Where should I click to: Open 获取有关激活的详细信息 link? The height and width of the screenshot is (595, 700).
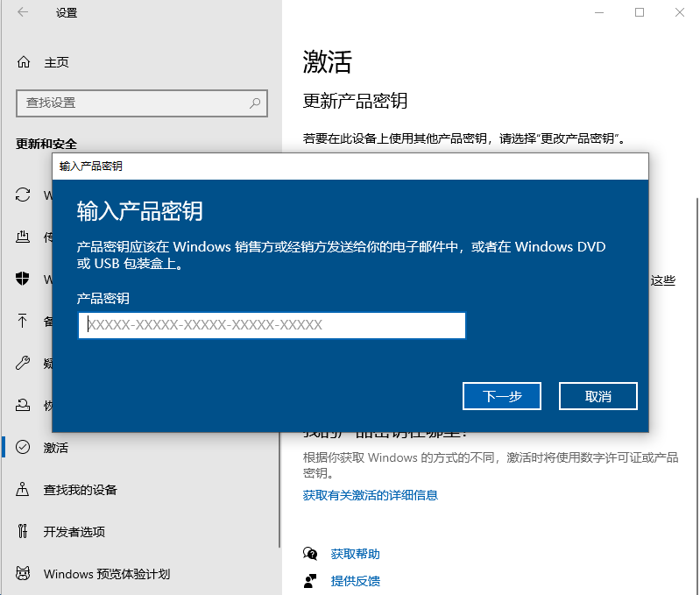click(x=370, y=495)
